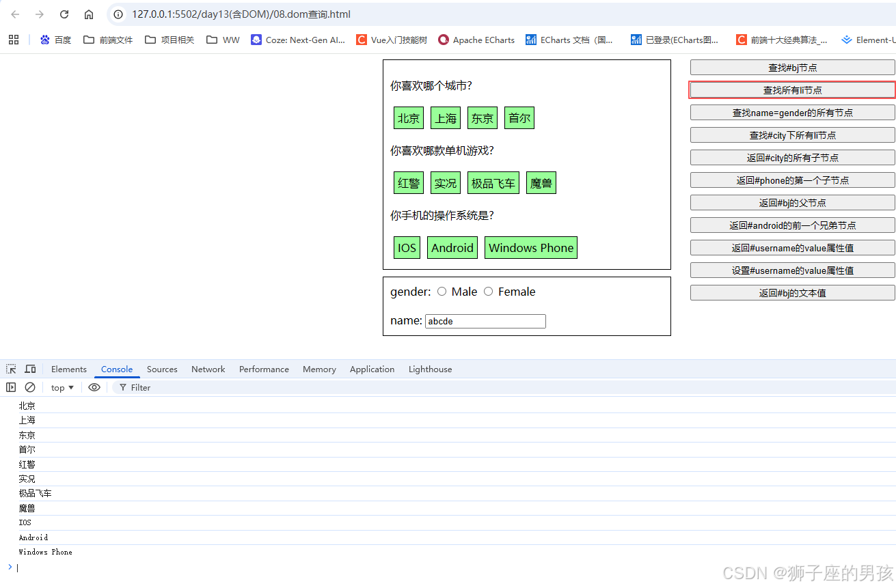Click the 返回#bj的父节点 button
Image resolution: width=896 pixels, height=588 pixels.
coord(792,202)
